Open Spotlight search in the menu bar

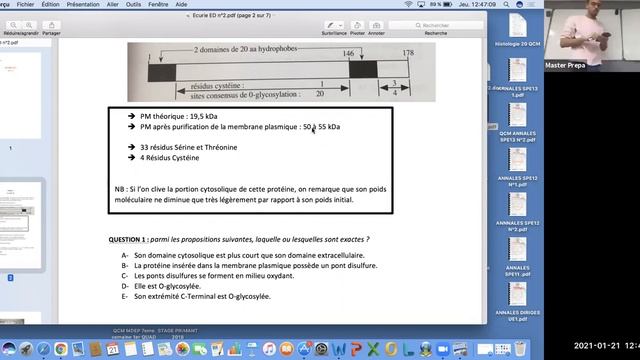click(x=506, y=4)
